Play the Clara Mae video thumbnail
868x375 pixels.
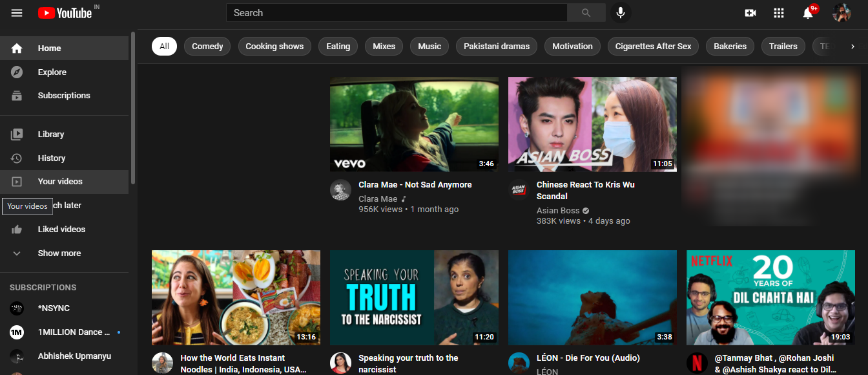[x=414, y=124]
